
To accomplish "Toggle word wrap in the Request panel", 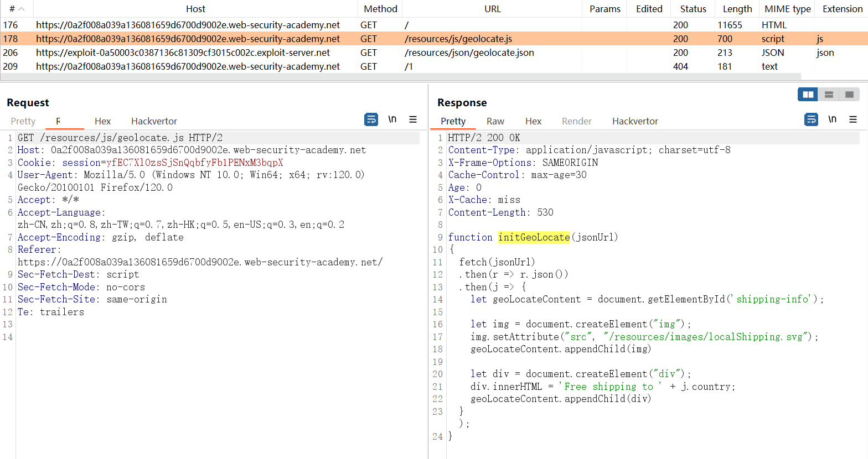I will [x=371, y=119].
